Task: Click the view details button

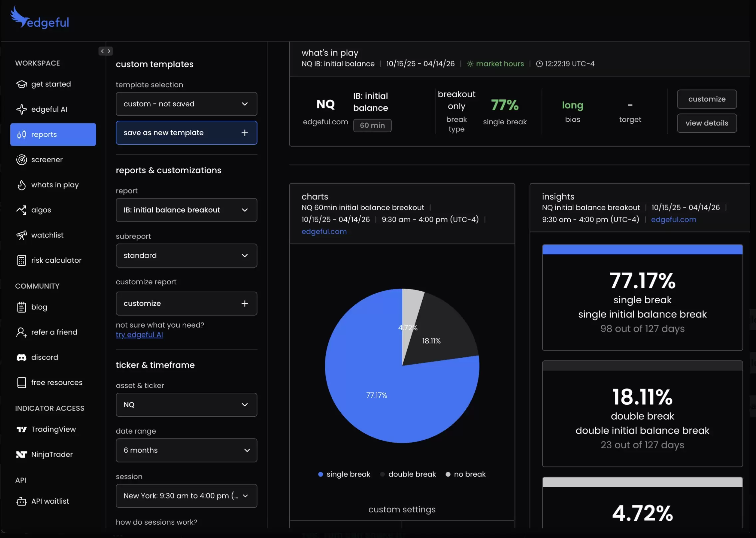Action: coord(707,123)
